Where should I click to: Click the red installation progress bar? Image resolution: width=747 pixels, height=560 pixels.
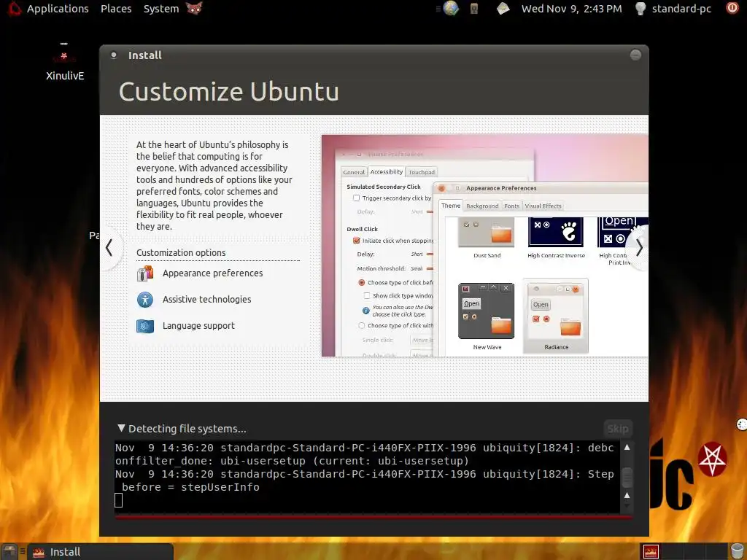(x=374, y=517)
